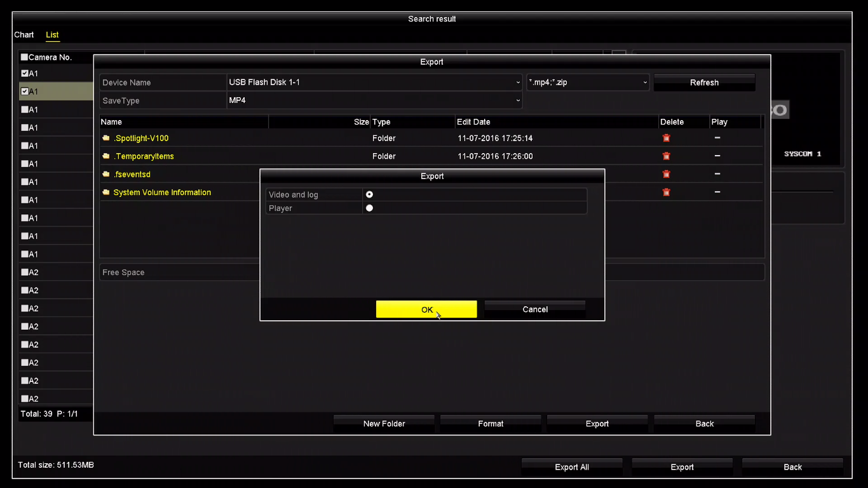Click trash icon for System Volume Information
Image resolution: width=868 pixels, height=488 pixels.
coord(666,192)
